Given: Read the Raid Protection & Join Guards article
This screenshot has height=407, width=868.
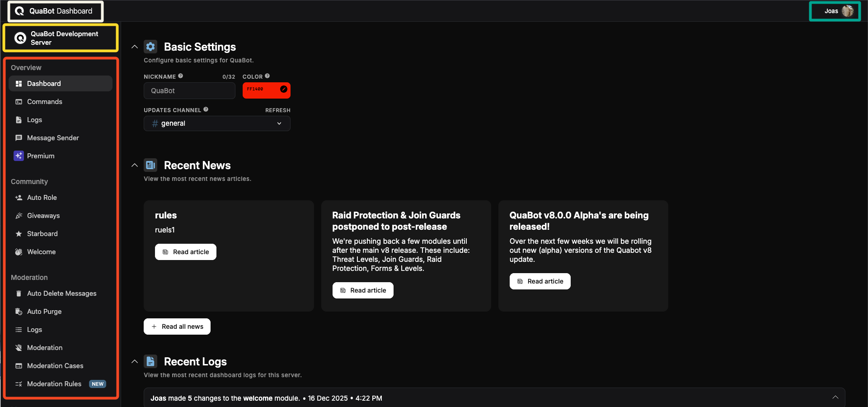Looking at the screenshot, I should coord(363,290).
